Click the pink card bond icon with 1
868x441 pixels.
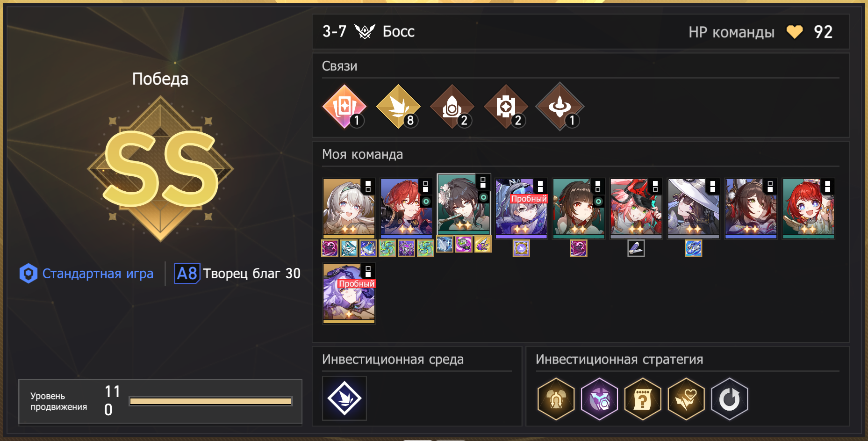(344, 107)
